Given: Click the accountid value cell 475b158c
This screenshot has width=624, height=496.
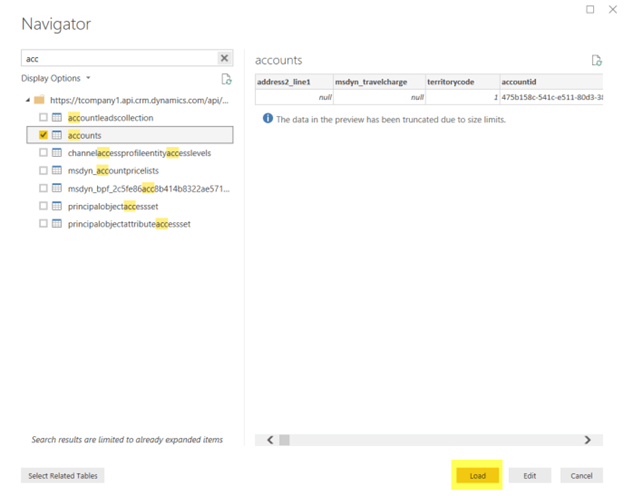Looking at the screenshot, I should (551, 97).
